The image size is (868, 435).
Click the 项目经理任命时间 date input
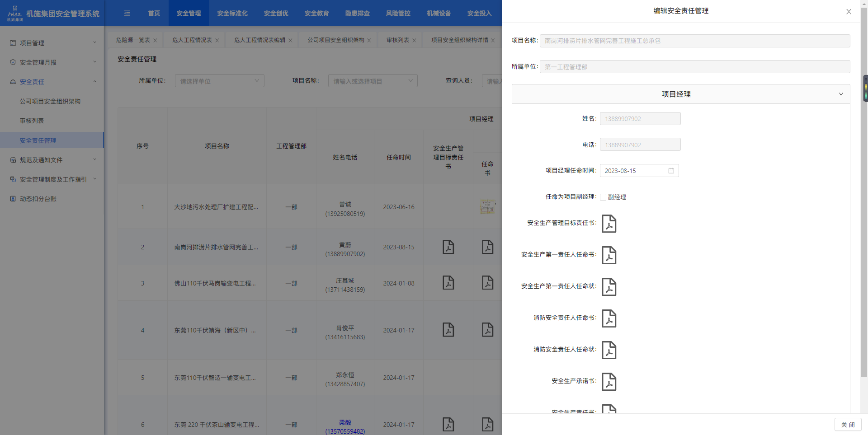pos(634,171)
